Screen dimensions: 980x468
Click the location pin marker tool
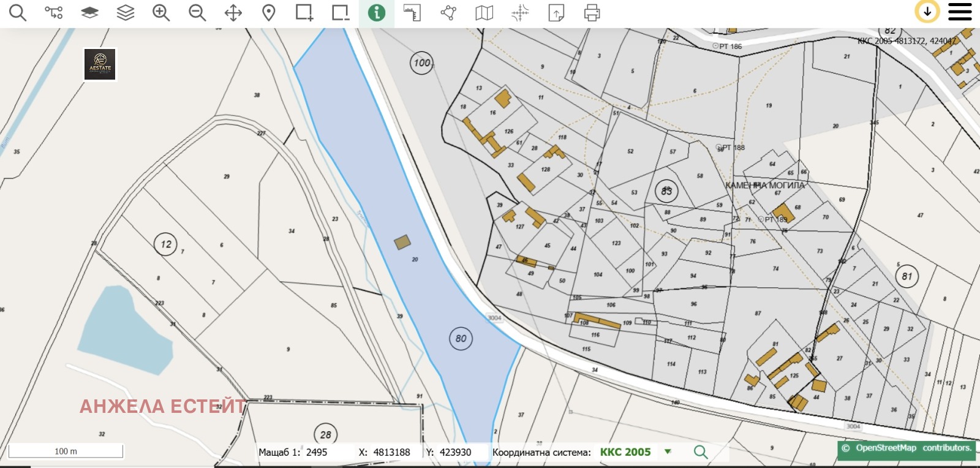[x=269, y=13]
